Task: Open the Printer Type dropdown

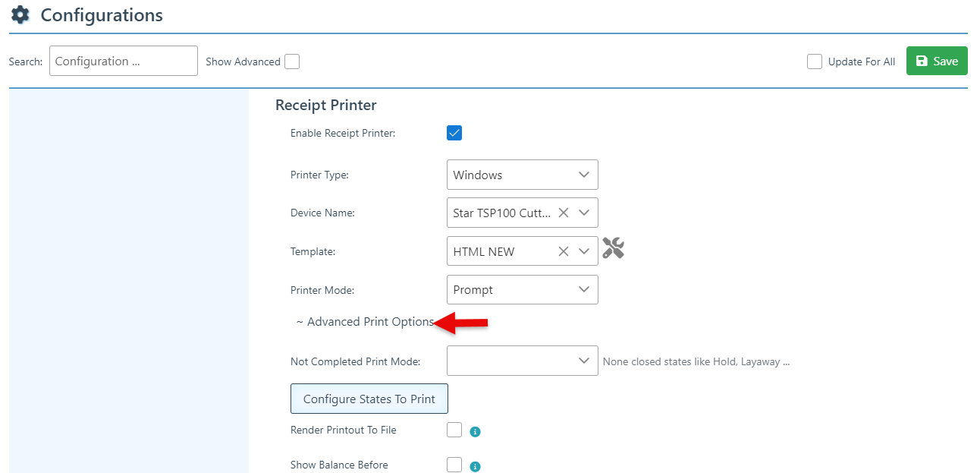Action: tap(522, 175)
